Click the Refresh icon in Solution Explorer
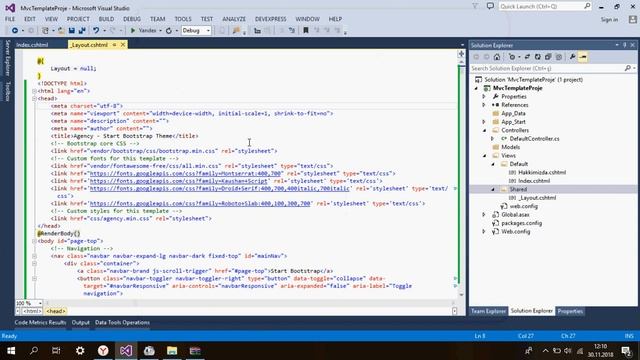This screenshot has width=640, height=360. coord(538,57)
